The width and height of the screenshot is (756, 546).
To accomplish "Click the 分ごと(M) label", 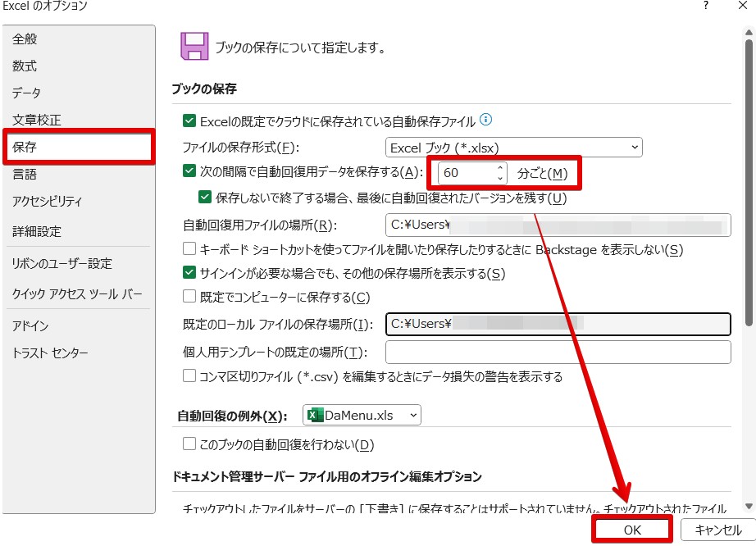I will (542, 173).
